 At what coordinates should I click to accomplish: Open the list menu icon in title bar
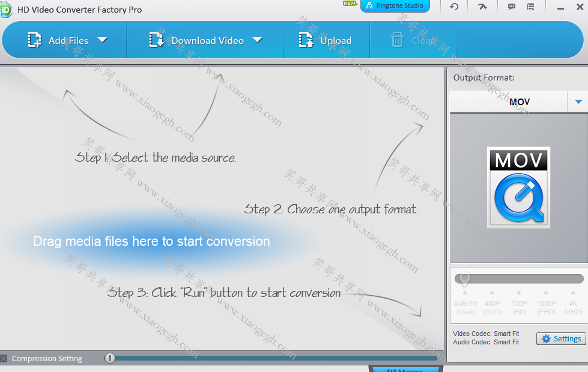click(x=530, y=7)
